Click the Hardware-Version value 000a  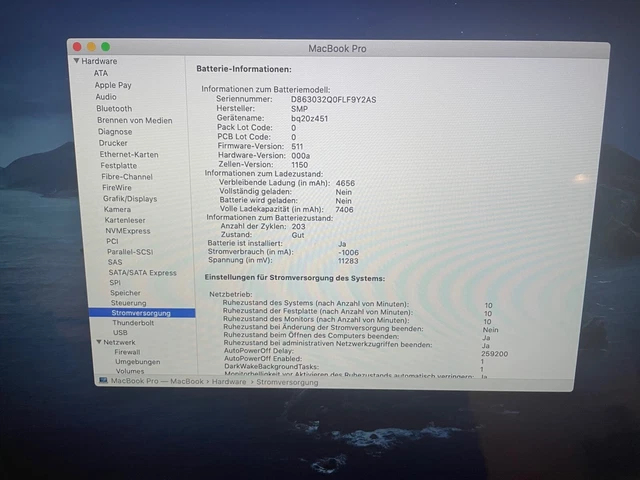[x=300, y=156]
